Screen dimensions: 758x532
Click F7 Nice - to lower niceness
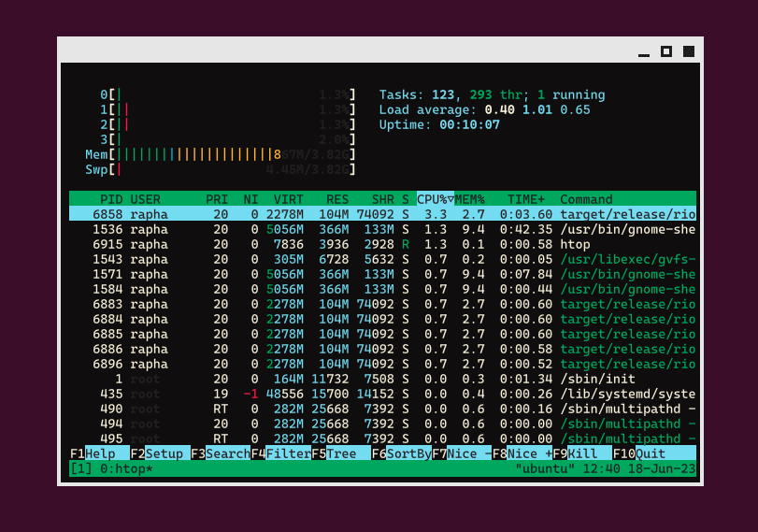point(462,453)
